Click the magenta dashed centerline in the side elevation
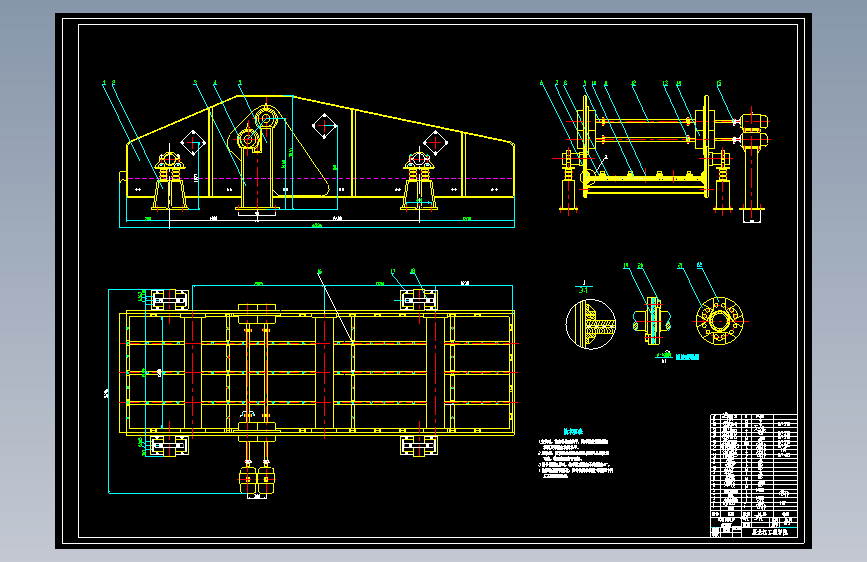The width and height of the screenshot is (867, 562). (320, 178)
